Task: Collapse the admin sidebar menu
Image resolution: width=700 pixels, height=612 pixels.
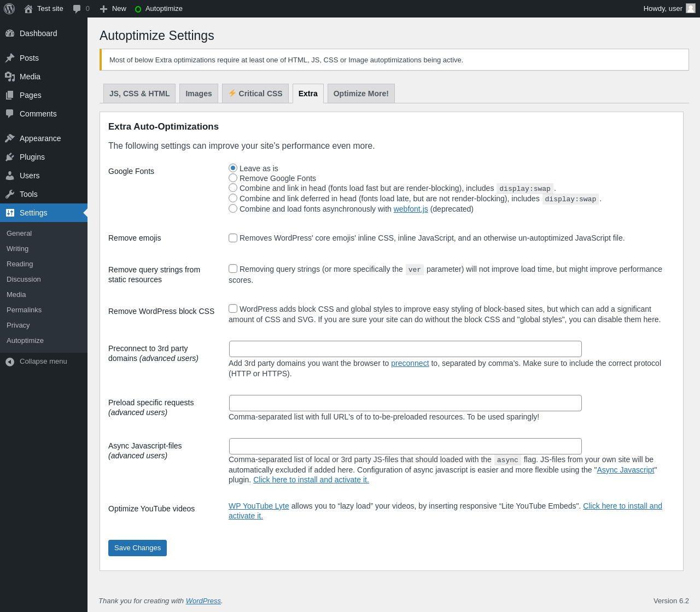Action: tap(36, 362)
